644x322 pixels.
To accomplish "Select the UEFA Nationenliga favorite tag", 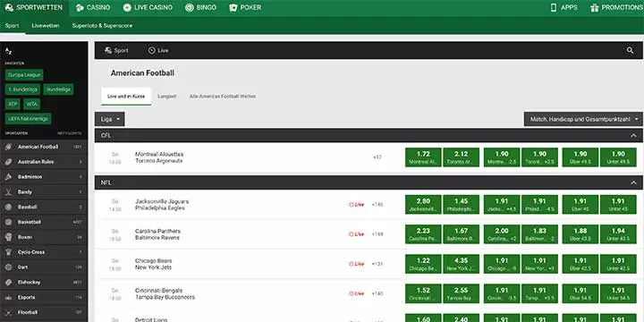I will [x=29, y=119].
